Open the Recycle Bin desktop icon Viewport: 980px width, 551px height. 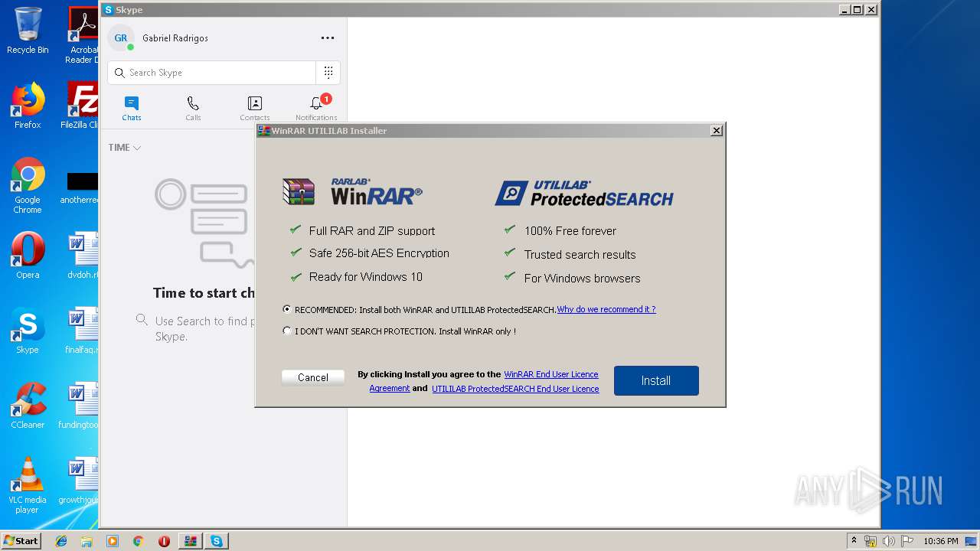(28, 31)
